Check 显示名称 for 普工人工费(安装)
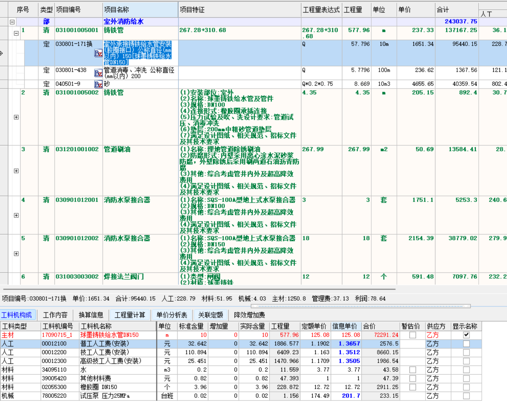 [466, 344]
